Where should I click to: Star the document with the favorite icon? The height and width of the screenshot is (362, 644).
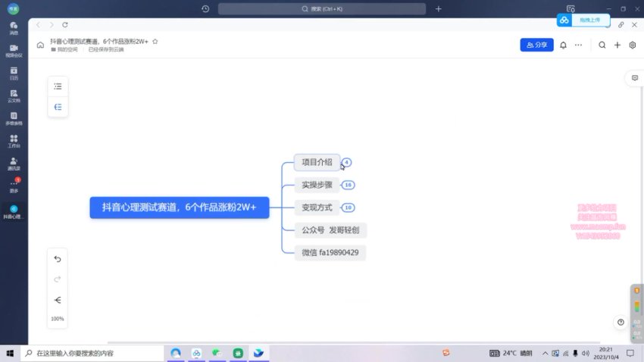tap(155, 41)
